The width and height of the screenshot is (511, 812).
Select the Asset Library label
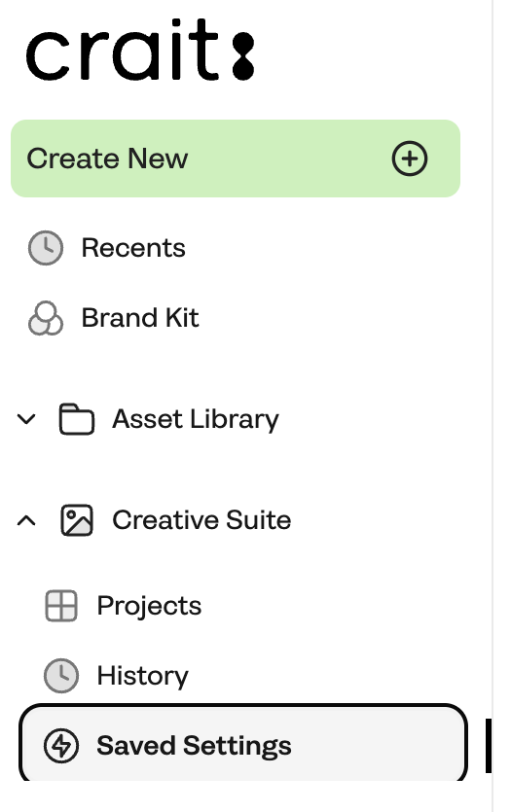196,419
